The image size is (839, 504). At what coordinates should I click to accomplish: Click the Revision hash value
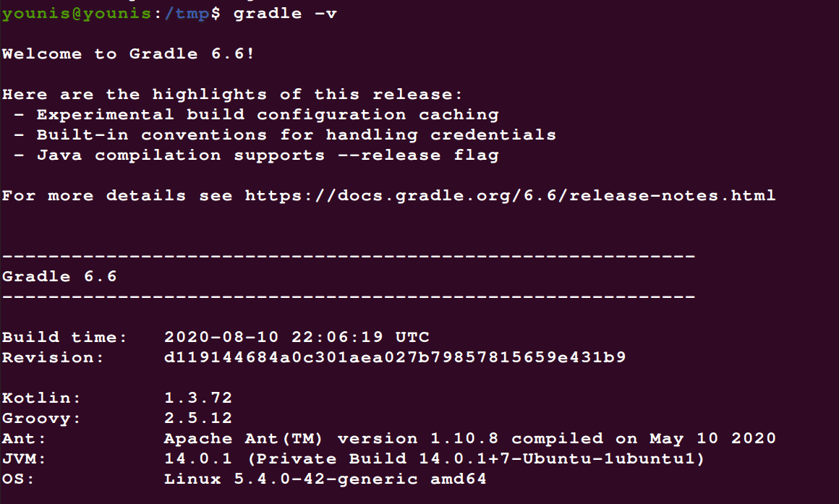395,357
